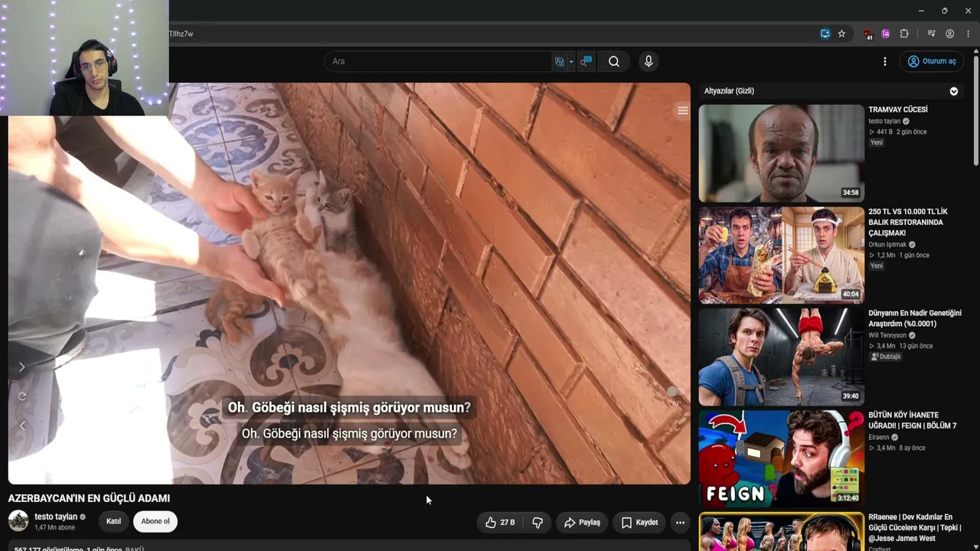Open 'TRAMVAY CÜCESİ' video thumbnail
980x551 pixels.
[781, 153]
